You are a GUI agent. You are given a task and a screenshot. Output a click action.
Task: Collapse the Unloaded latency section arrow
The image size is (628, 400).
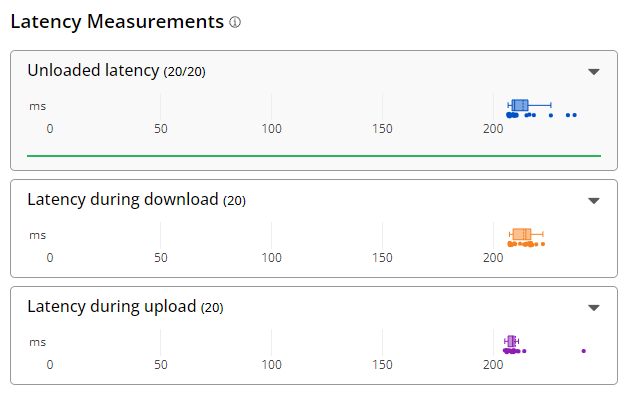593,72
